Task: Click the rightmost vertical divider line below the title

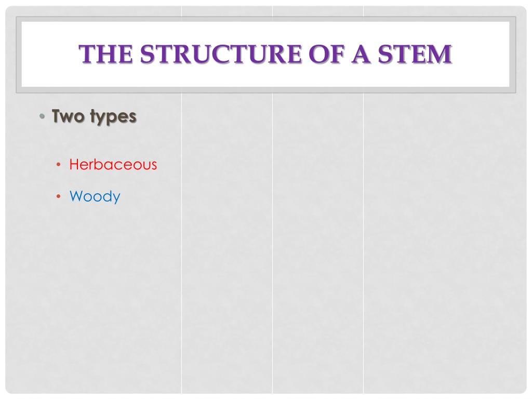Action: [363, 243]
